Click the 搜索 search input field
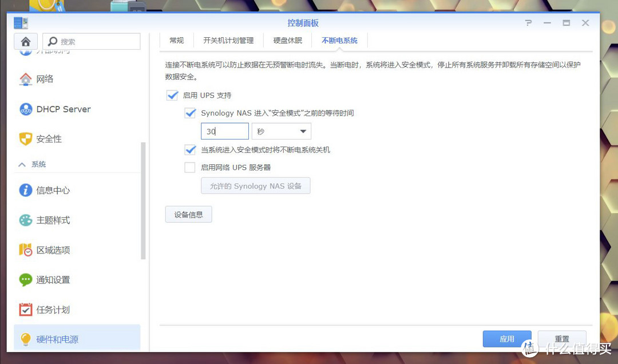Viewport: 618px width, 364px height. pos(92,41)
